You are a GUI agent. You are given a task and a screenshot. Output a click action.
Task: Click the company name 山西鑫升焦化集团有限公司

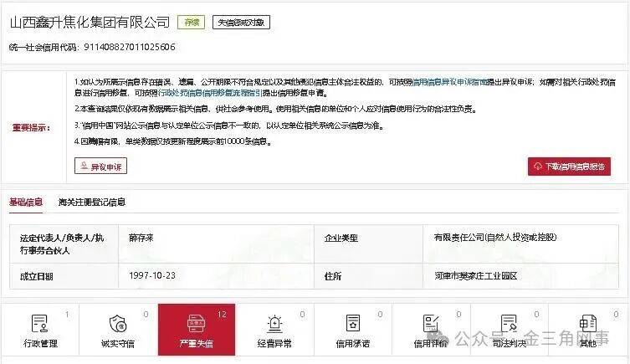point(89,23)
